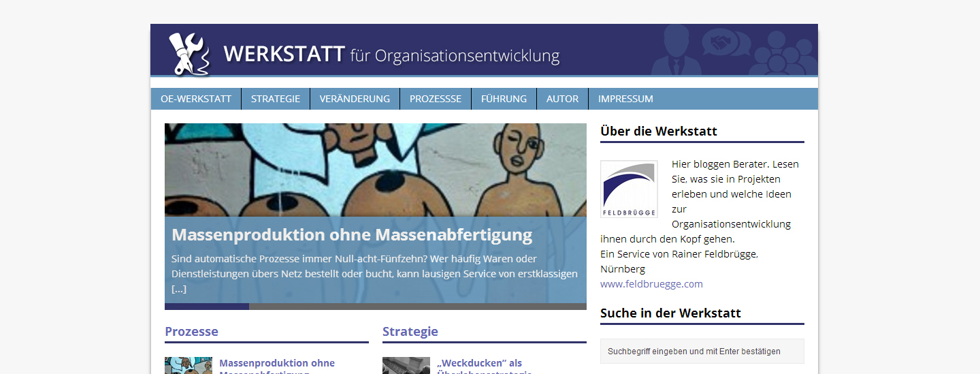This screenshot has width=980, height=374.
Task: Open the WERKSTATT für Organisationsentwicklung site title
Action: tap(391, 54)
